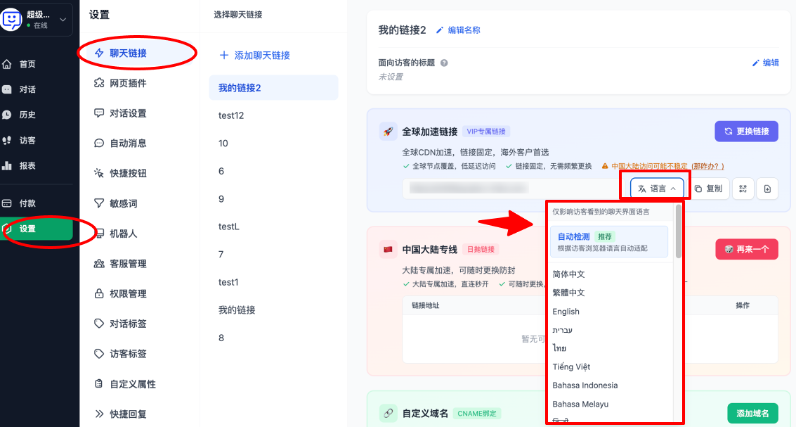Image resolution: width=796 pixels, height=428 pixels.
Task: Open the account status dropdown chevron
Action: (x=63, y=20)
